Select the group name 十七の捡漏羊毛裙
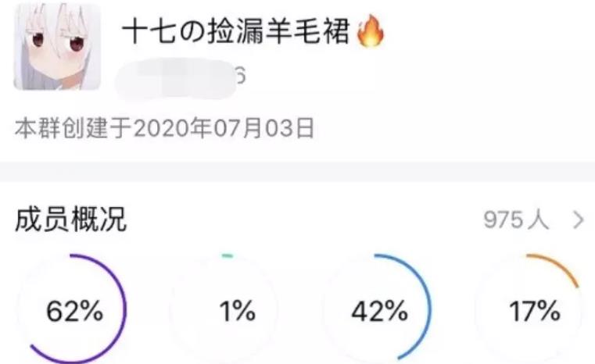Screen dimensions: 595x364 [235, 32]
